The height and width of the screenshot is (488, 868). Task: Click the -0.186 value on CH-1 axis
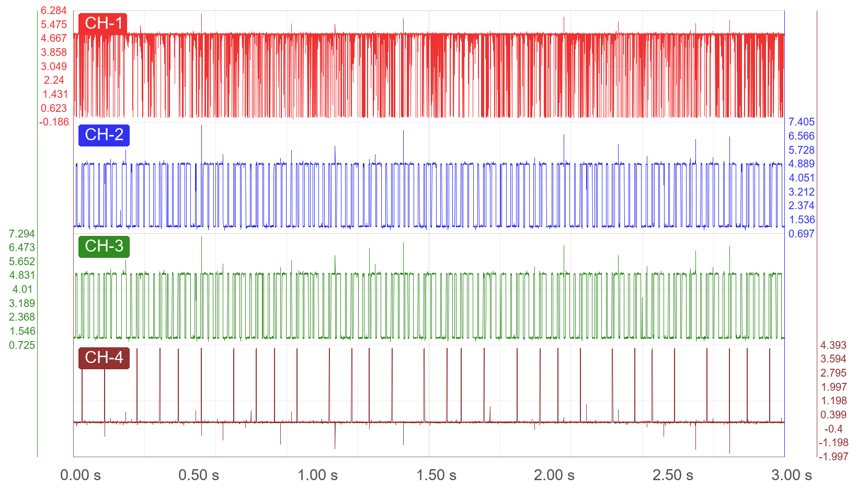pos(54,122)
